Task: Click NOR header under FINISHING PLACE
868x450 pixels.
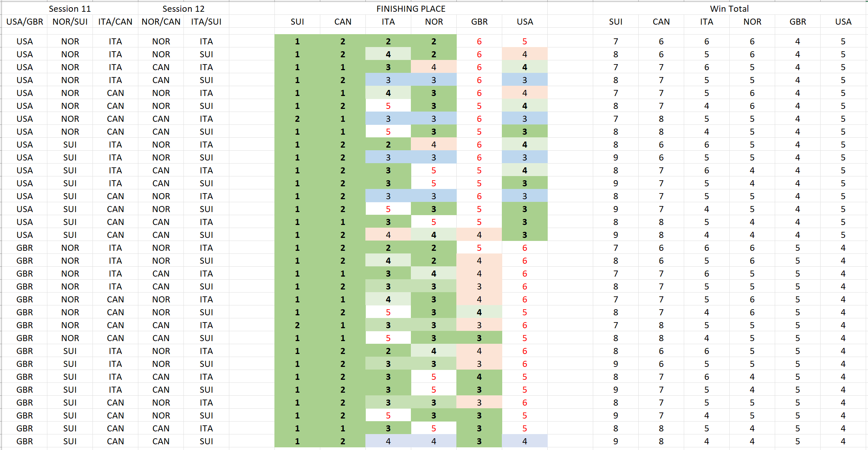Action: click(x=434, y=22)
